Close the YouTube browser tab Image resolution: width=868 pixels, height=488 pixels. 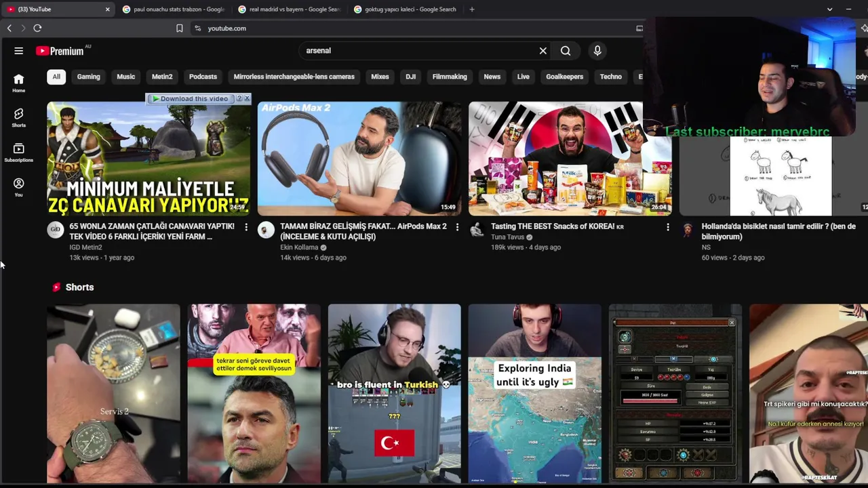[x=107, y=9]
